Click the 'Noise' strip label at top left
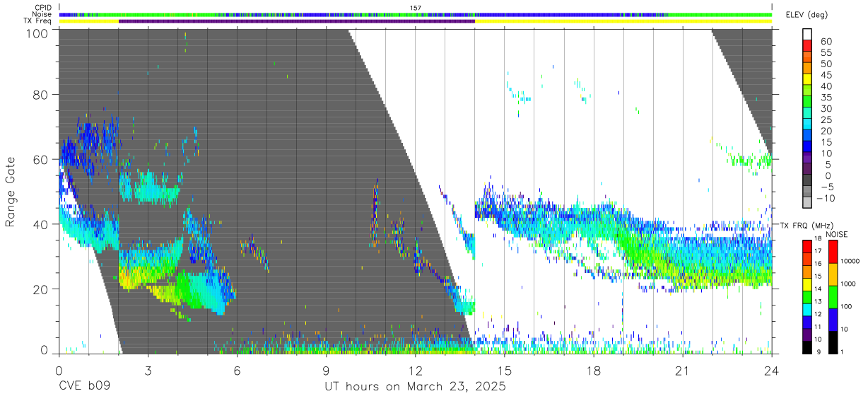 (x=42, y=14)
